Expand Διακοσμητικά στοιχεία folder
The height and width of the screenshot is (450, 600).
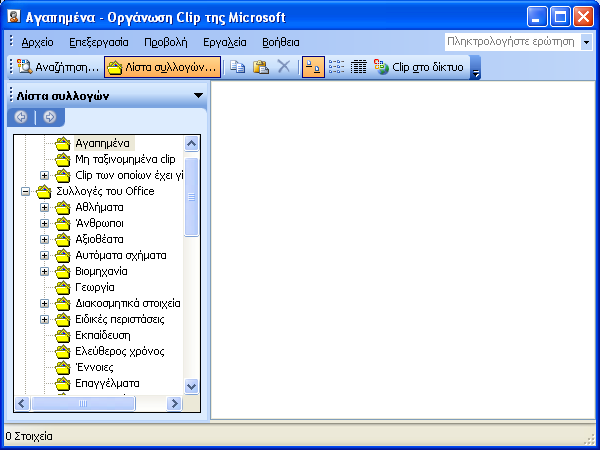(44, 303)
